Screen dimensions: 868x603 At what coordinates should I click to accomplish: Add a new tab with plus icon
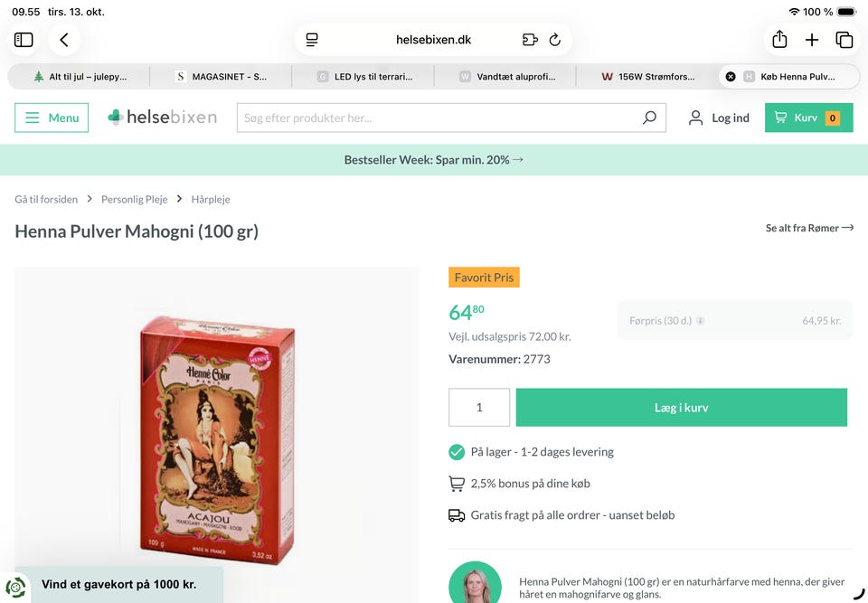click(812, 40)
